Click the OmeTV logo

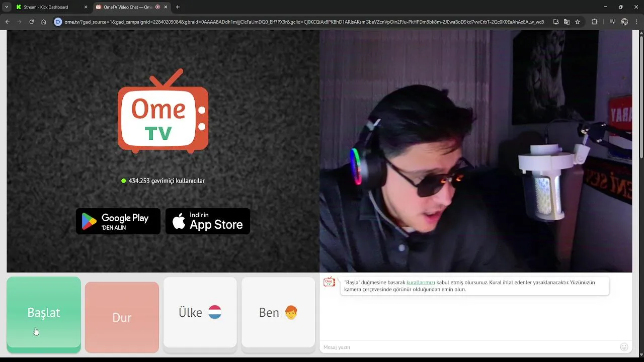(163, 111)
